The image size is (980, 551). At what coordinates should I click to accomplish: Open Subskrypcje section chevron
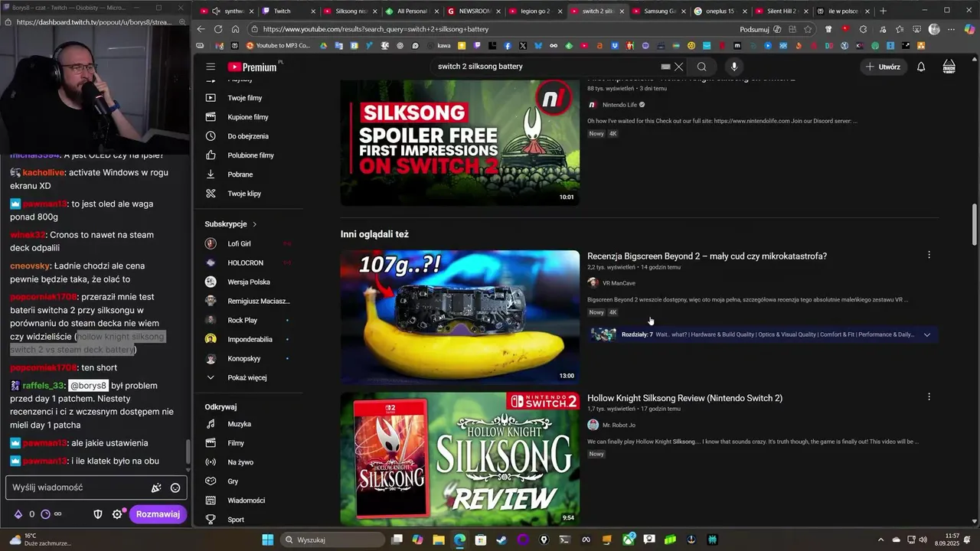[254, 224]
